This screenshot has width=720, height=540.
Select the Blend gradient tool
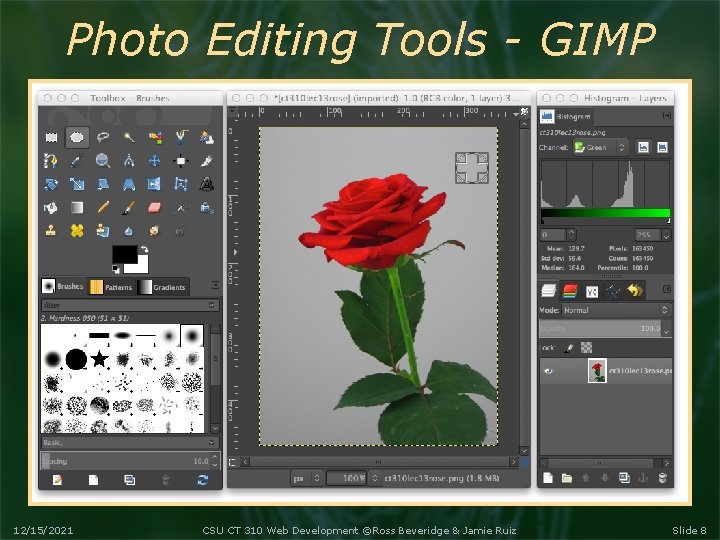[x=76, y=208]
